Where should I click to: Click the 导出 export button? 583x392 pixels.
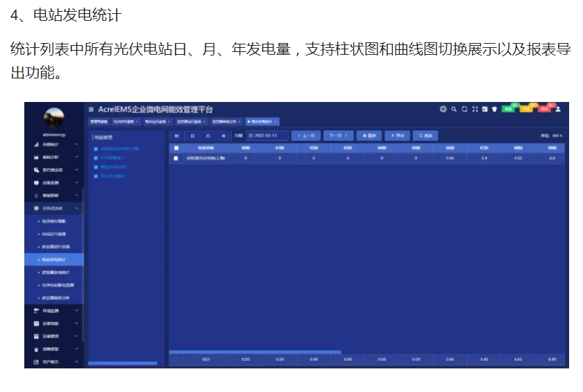(398, 135)
